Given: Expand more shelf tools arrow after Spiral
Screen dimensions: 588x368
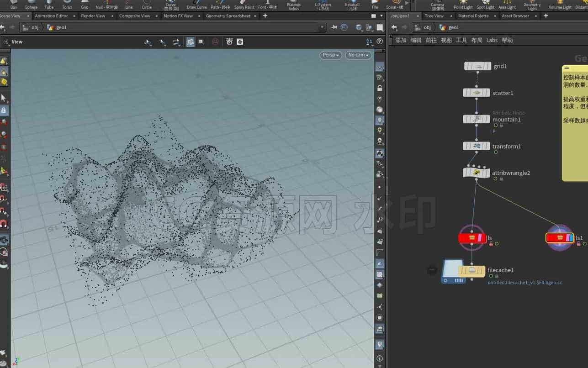Looking at the screenshot, I should [x=407, y=4].
